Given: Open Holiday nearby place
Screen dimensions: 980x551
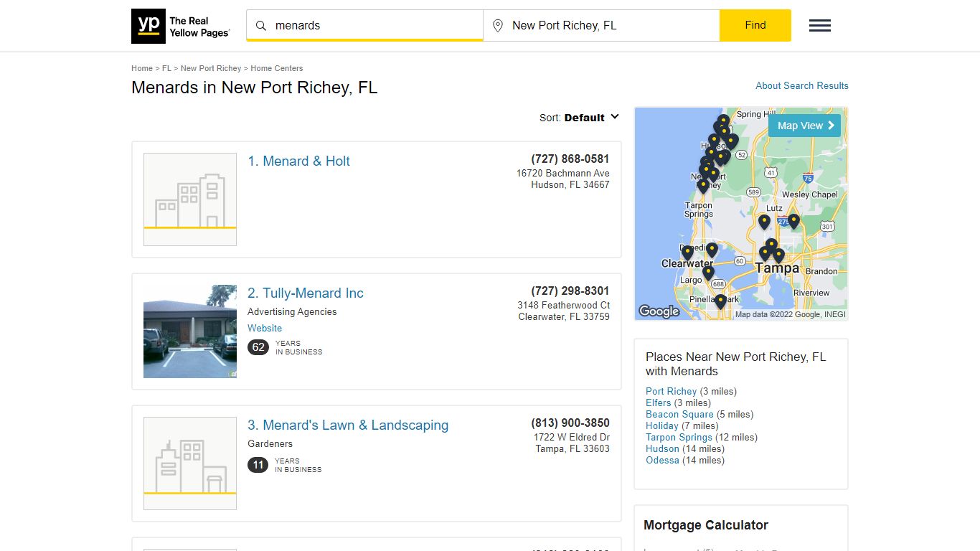Looking at the screenshot, I should pyautogui.click(x=662, y=425).
